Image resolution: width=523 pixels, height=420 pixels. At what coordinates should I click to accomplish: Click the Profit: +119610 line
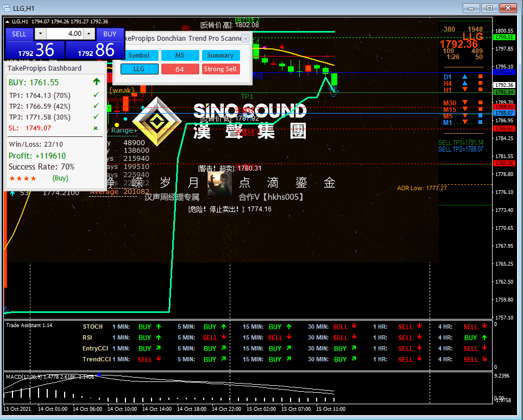click(x=37, y=156)
